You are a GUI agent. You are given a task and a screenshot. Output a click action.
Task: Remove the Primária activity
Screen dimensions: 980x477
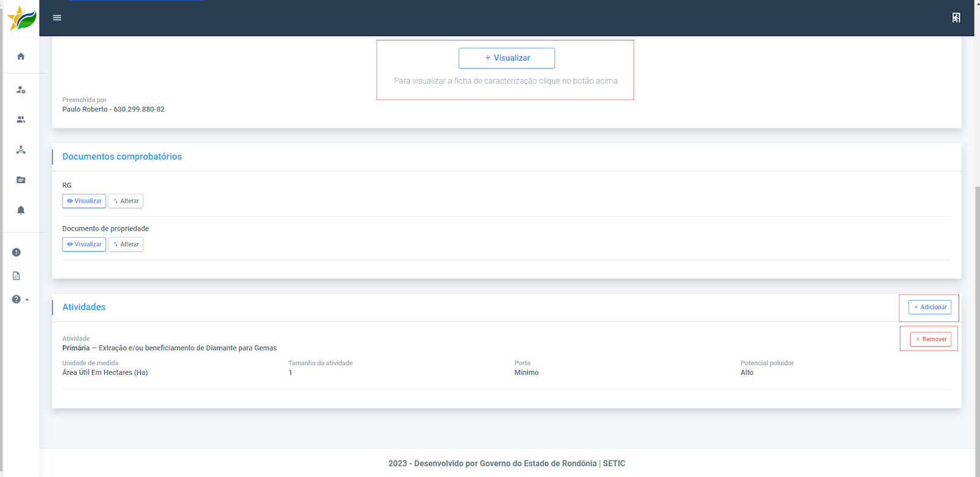[930, 339]
